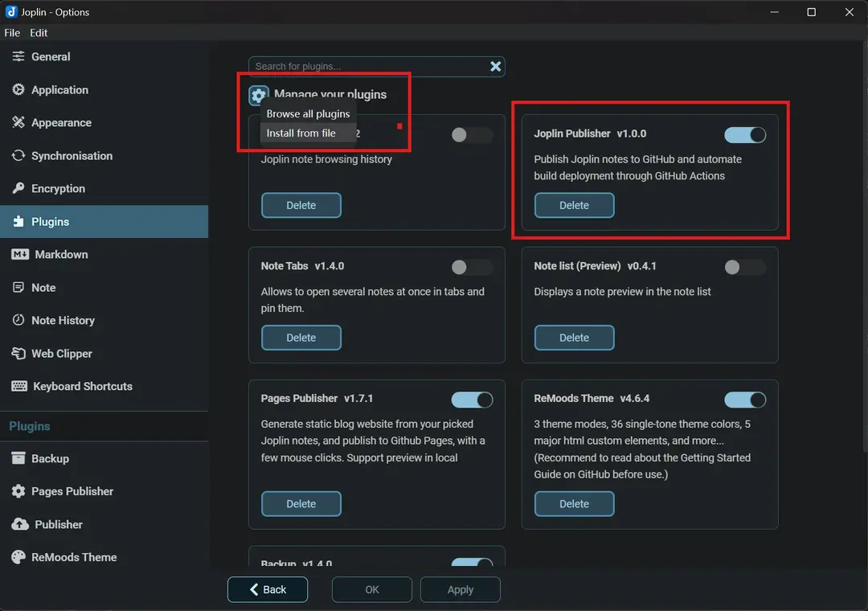Viewport: 868px width, 611px height.
Task: Clear the plugin search with the X icon
Action: pyautogui.click(x=496, y=67)
